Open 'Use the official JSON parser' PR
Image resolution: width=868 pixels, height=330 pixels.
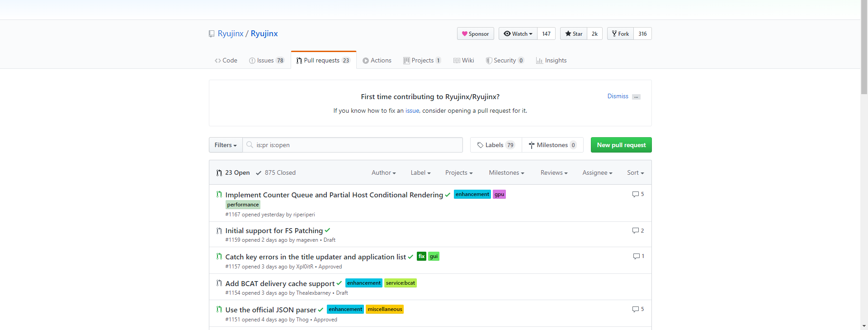271,310
